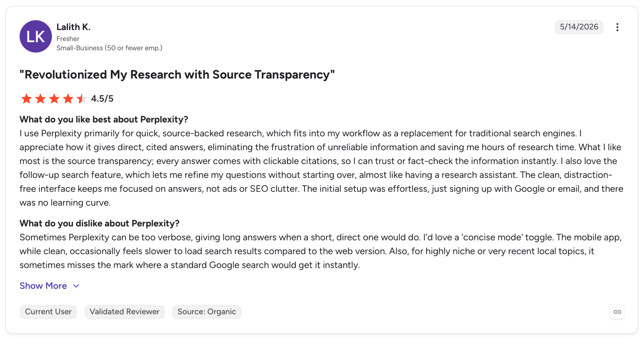The image size is (644, 339).
Task: Open the three-dot review options menu
Action: pyautogui.click(x=617, y=27)
